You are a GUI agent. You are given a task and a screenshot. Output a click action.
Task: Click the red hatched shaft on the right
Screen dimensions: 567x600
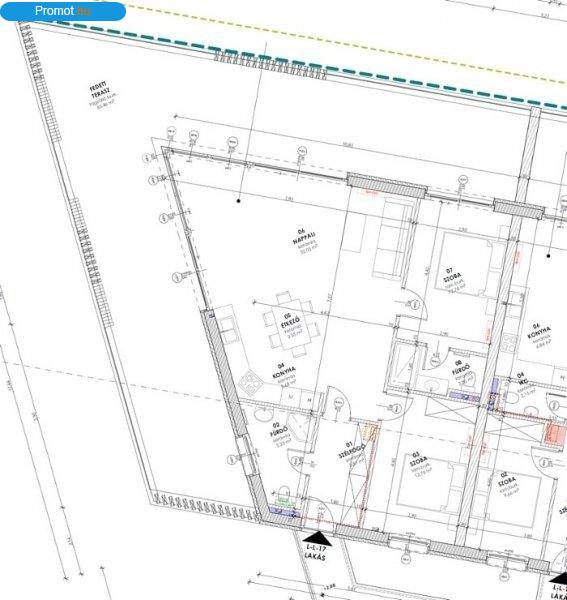click(555, 433)
